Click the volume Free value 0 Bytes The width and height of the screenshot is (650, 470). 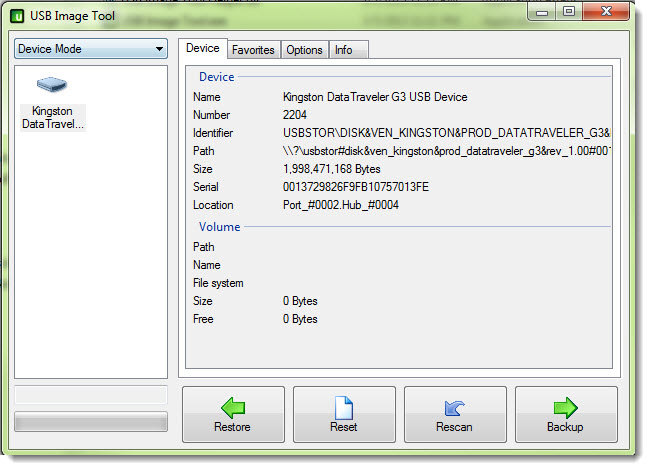300,319
